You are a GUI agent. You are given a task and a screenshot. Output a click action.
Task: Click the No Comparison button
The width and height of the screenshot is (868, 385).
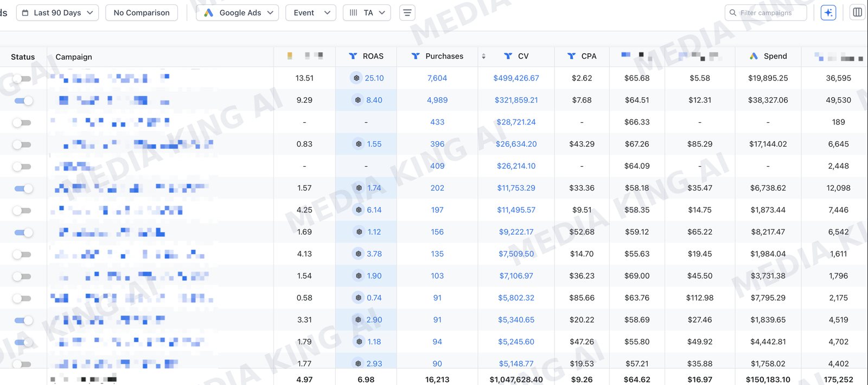[142, 12]
